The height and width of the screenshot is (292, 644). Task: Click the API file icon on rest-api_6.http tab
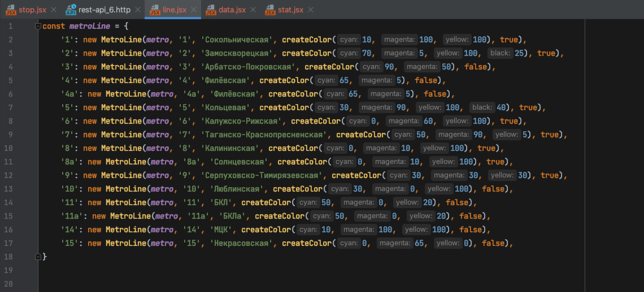pos(71,10)
